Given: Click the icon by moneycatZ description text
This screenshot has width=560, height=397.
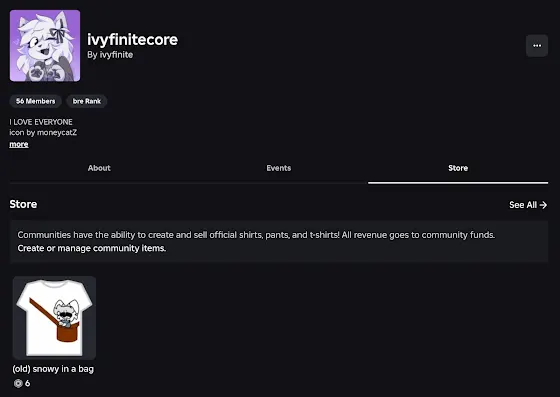Looking at the screenshot, I should (x=43, y=132).
